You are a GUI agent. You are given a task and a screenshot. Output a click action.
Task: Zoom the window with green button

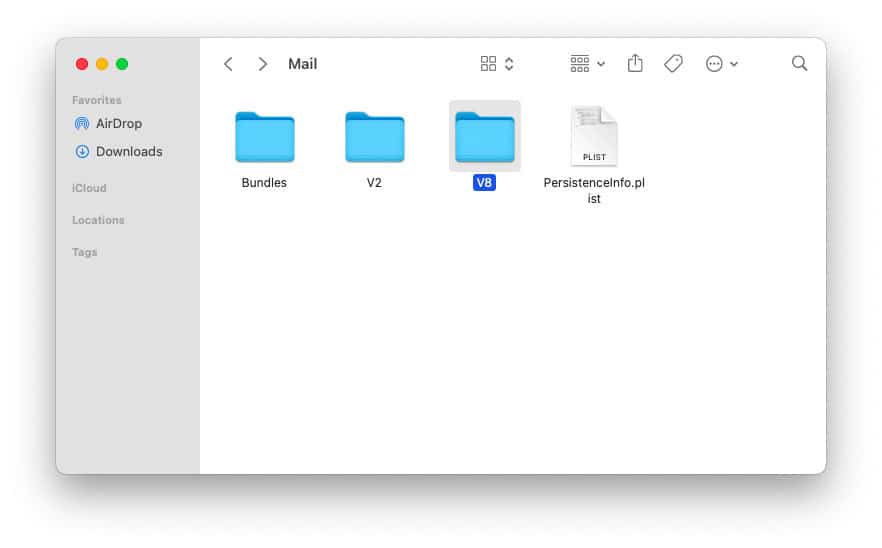122,64
